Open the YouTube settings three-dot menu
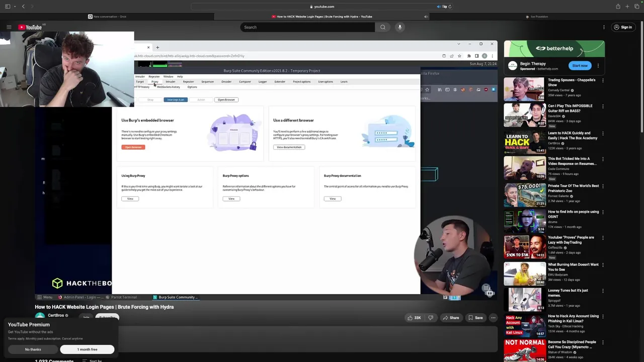Image resolution: width=644 pixels, height=362 pixels. [x=604, y=27]
